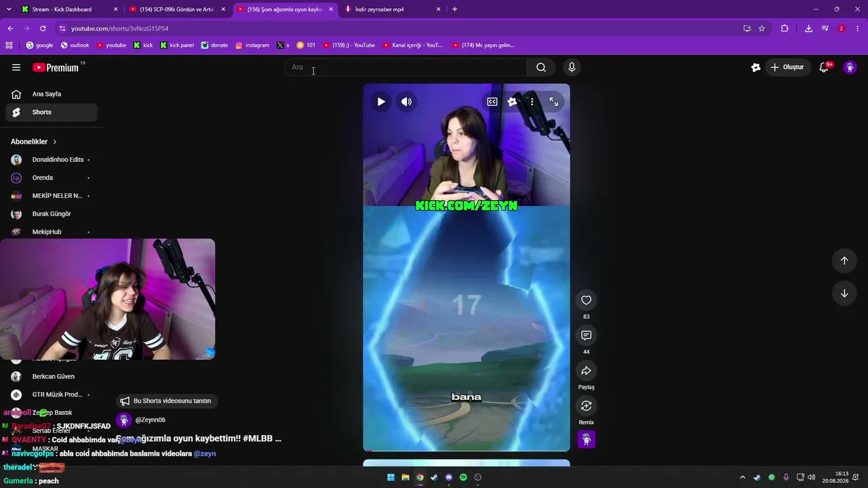Expand the Short to fullscreen
The width and height of the screenshot is (868, 488).
pyautogui.click(x=554, y=102)
